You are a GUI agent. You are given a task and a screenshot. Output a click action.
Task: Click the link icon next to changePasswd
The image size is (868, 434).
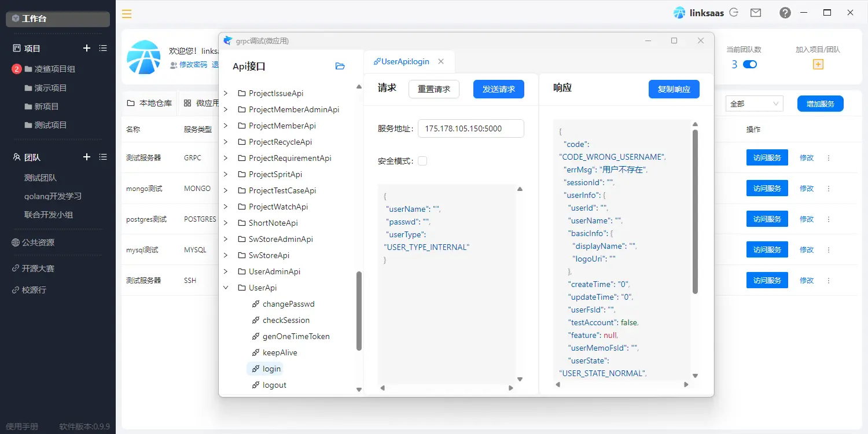255,304
